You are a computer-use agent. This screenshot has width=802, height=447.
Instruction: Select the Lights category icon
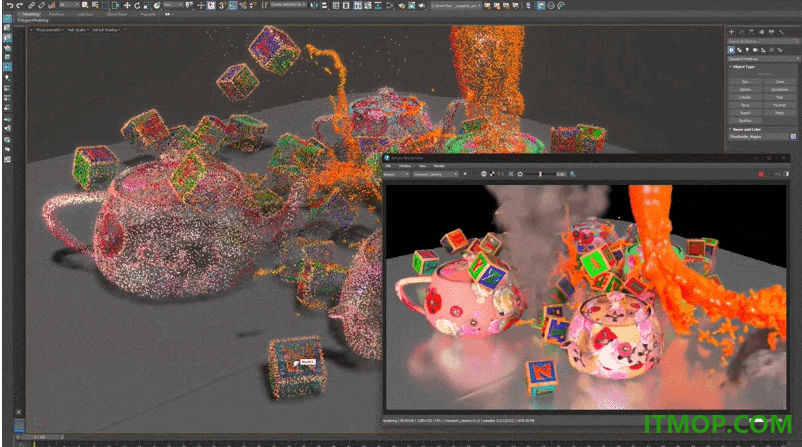click(747, 50)
